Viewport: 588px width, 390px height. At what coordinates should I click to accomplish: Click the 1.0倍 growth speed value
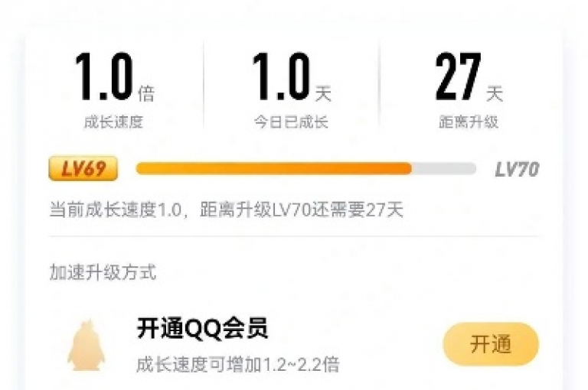point(115,76)
